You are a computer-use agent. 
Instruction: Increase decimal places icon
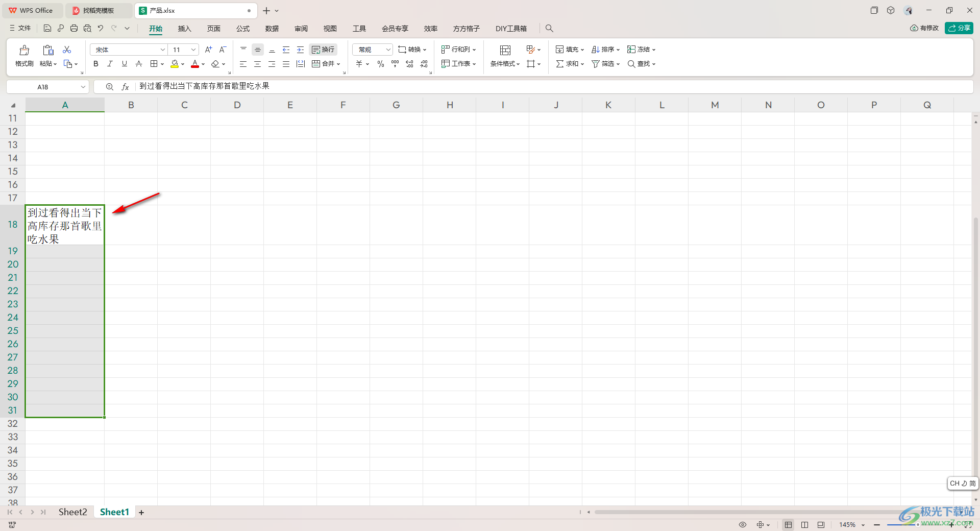(x=409, y=64)
